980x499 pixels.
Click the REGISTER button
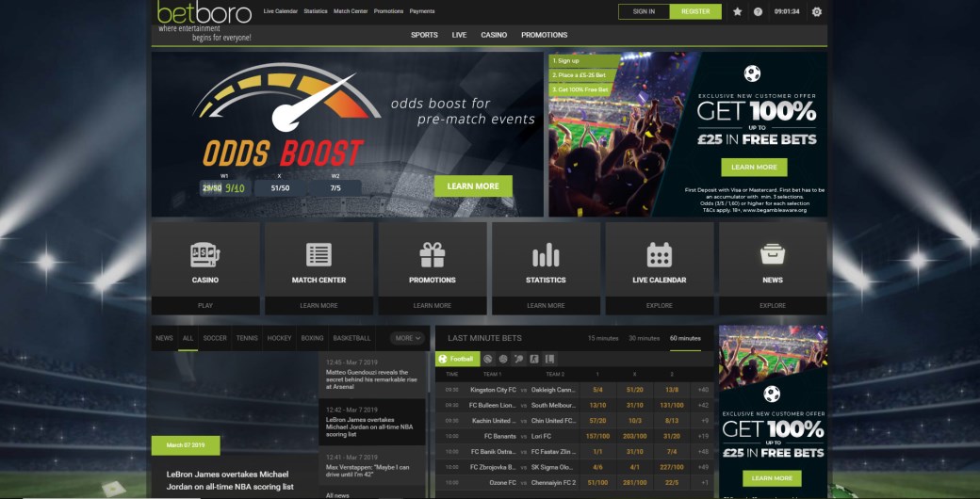point(695,11)
